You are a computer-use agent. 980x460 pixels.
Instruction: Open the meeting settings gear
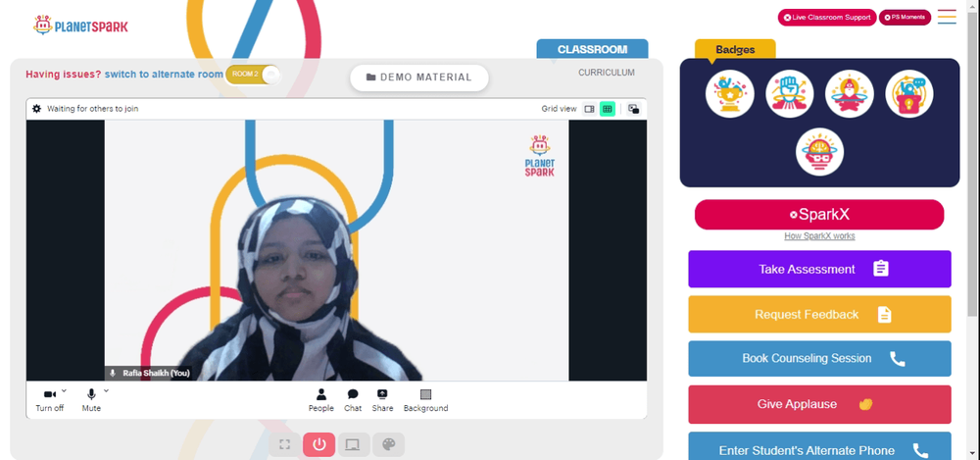click(36, 109)
